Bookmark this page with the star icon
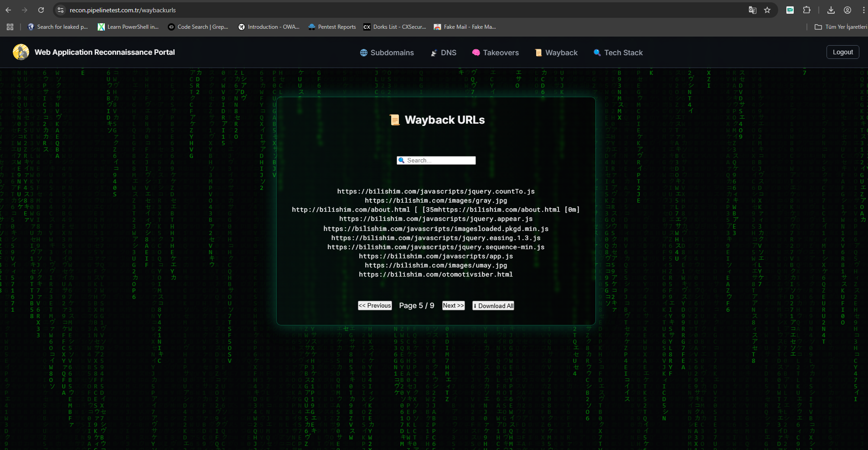868x450 pixels. (767, 10)
